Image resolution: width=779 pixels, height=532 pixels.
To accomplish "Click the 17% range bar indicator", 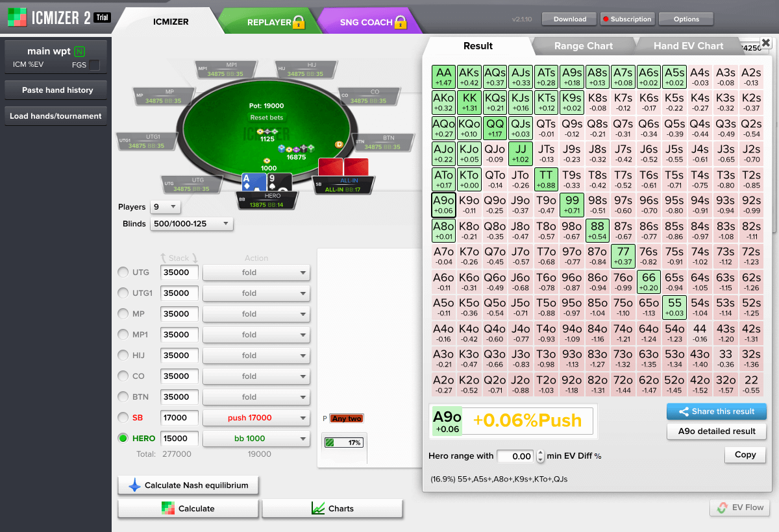I will (x=343, y=442).
